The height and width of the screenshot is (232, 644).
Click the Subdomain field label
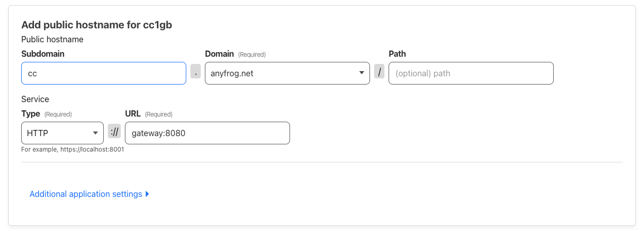43,54
